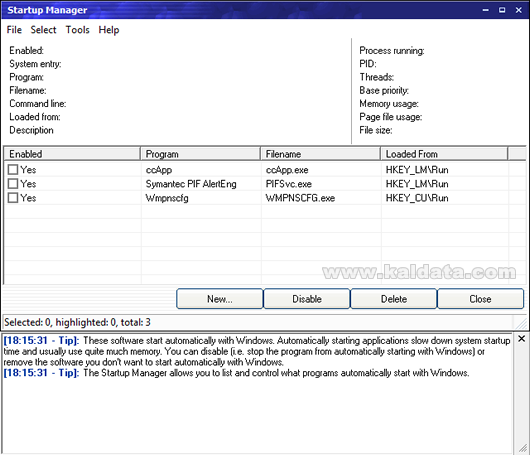Viewport: 530px width, 455px height.
Task: Tick the Symantec PIF AlertEng checkbox
Action: pyautogui.click(x=13, y=184)
